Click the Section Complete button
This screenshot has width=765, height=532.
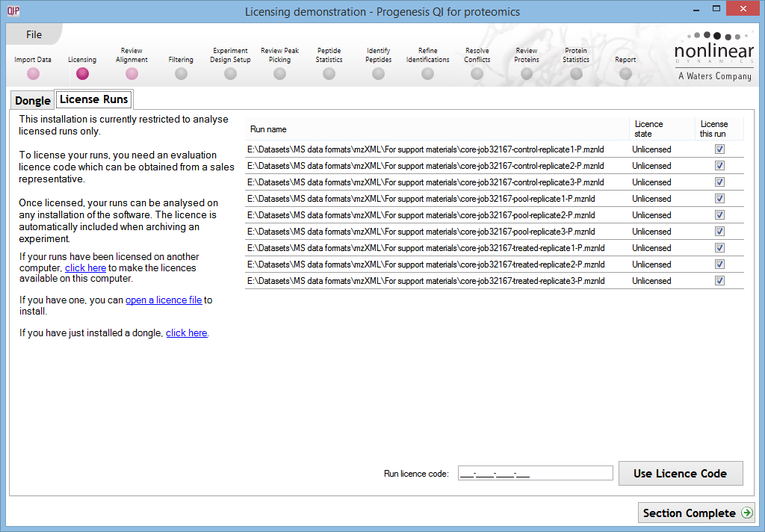click(x=696, y=513)
